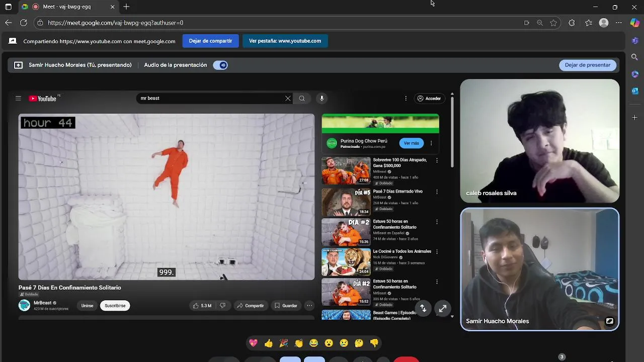Click the up-down arrows presentation button

(423, 309)
